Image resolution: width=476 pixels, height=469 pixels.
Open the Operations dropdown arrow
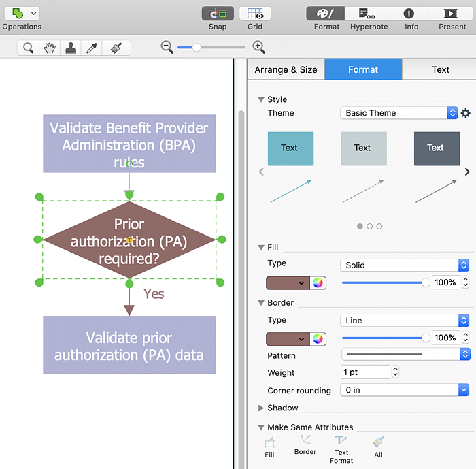point(34,14)
